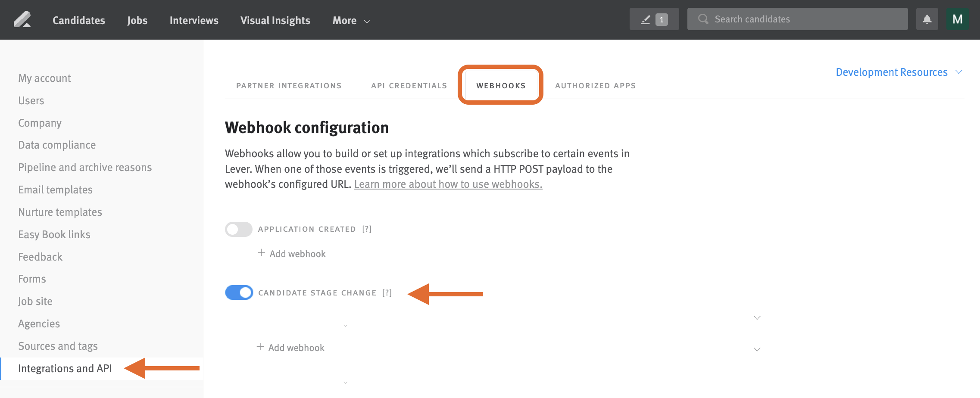Select Integrations and API in the sidebar
This screenshot has width=980, height=398.
coord(65,368)
